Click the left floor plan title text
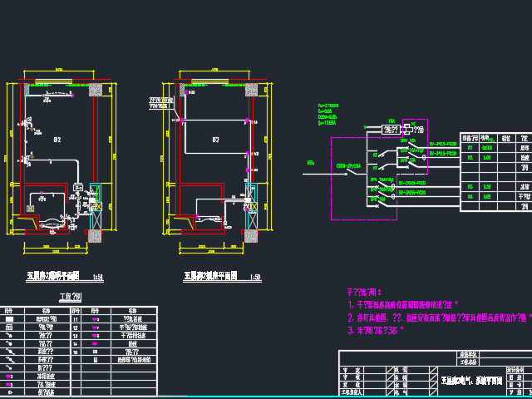532x399 pixels. pyautogui.click(x=52, y=274)
